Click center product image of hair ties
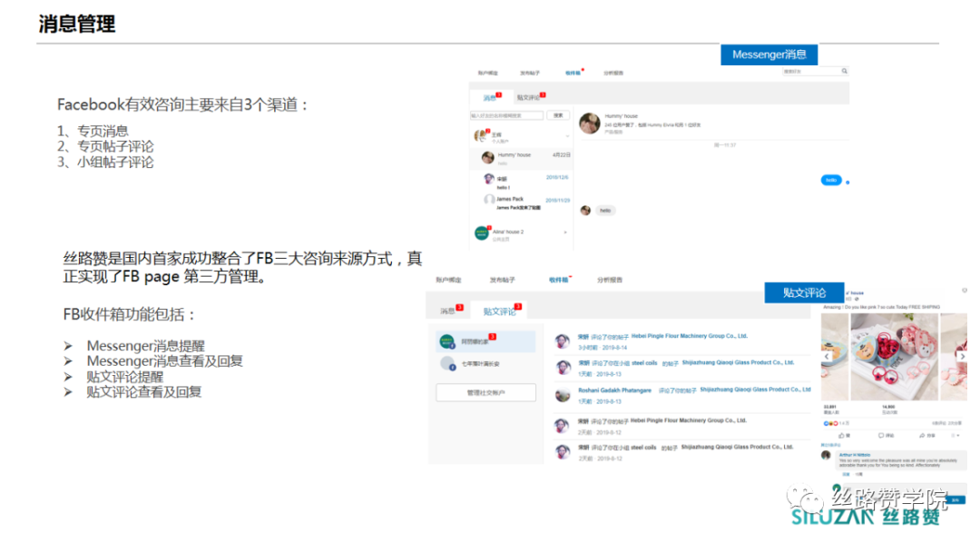980x543 pixels. coord(894,357)
